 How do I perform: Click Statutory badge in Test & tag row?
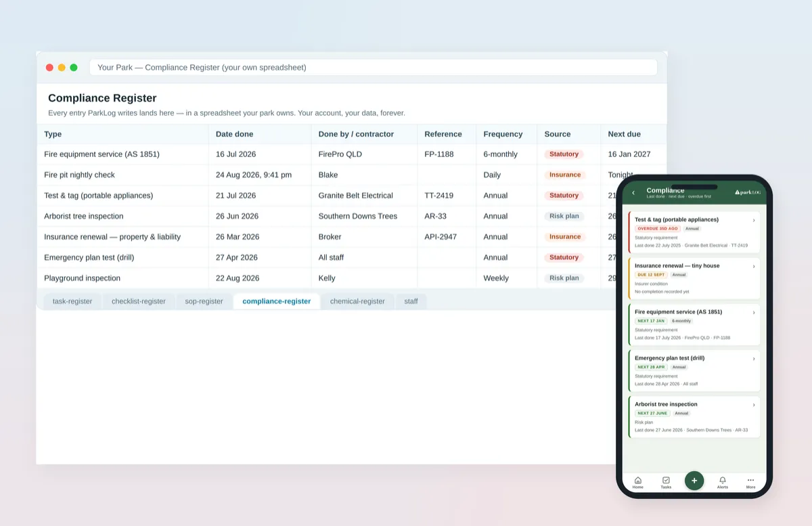pyautogui.click(x=564, y=196)
